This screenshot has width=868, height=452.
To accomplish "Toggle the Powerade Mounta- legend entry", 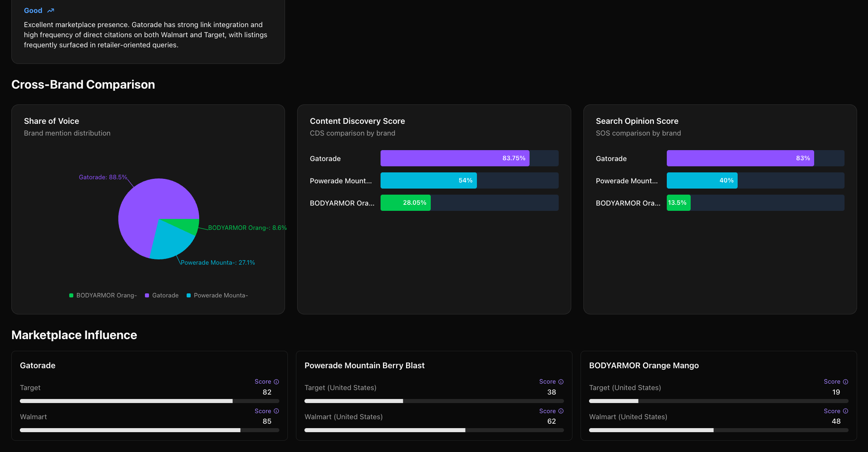I will point(221,295).
